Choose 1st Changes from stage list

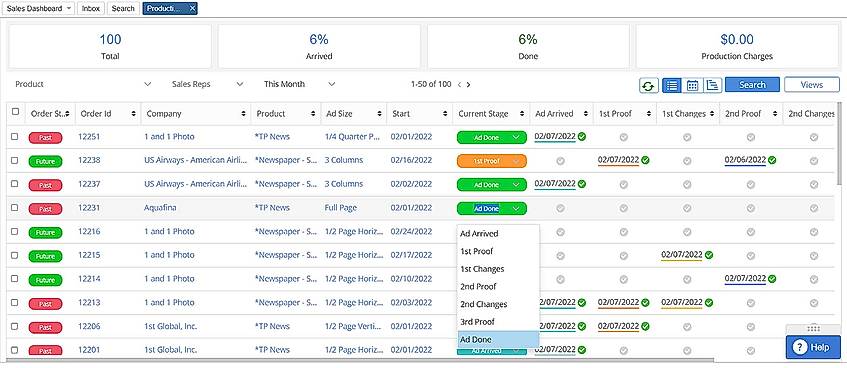[498, 269]
